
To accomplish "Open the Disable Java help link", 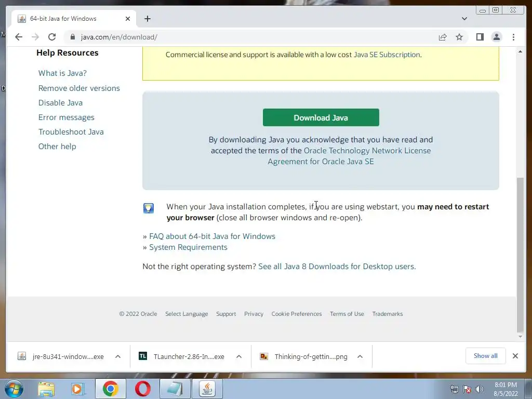I will coord(60,102).
